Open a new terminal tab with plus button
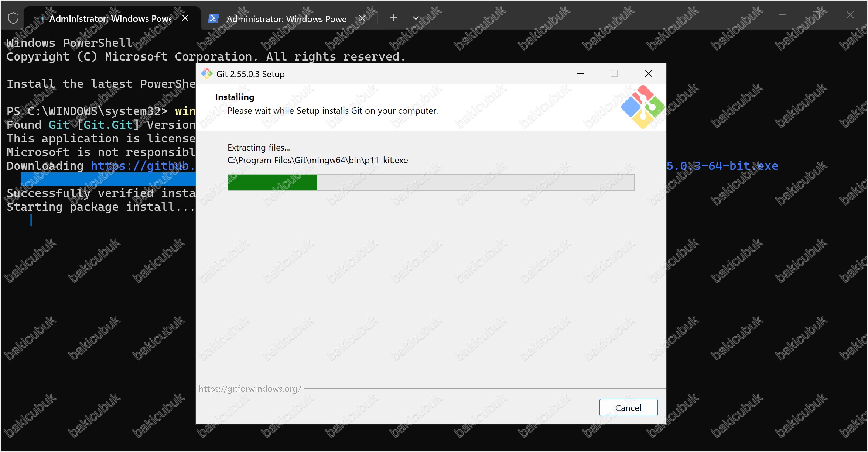This screenshot has width=868, height=452. point(394,18)
